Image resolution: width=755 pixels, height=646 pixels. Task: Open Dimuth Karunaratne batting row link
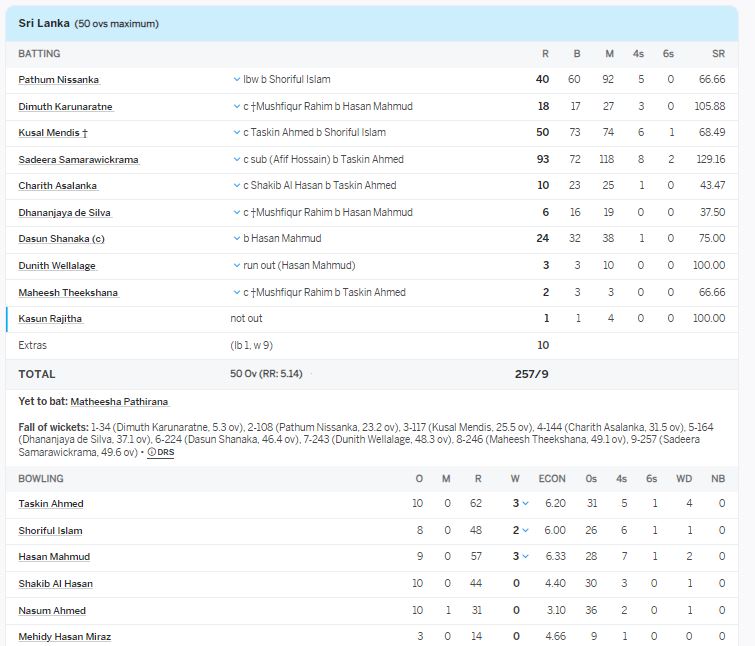[x=65, y=106]
